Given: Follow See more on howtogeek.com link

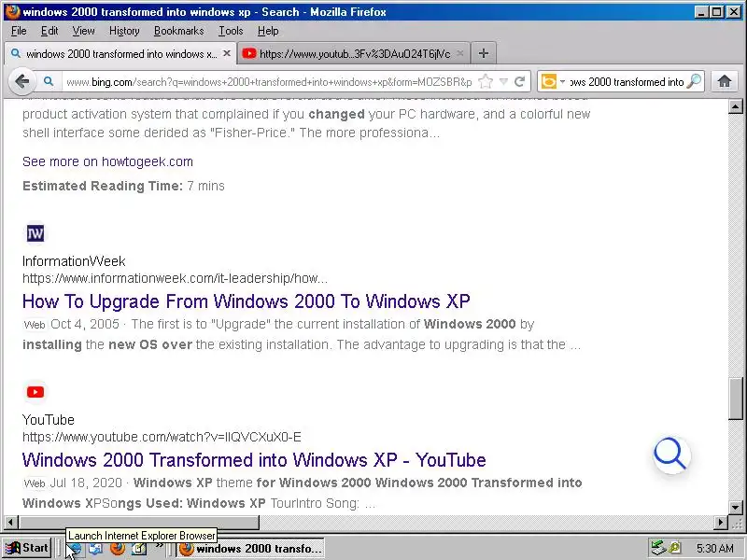Looking at the screenshot, I should pos(107,161).
